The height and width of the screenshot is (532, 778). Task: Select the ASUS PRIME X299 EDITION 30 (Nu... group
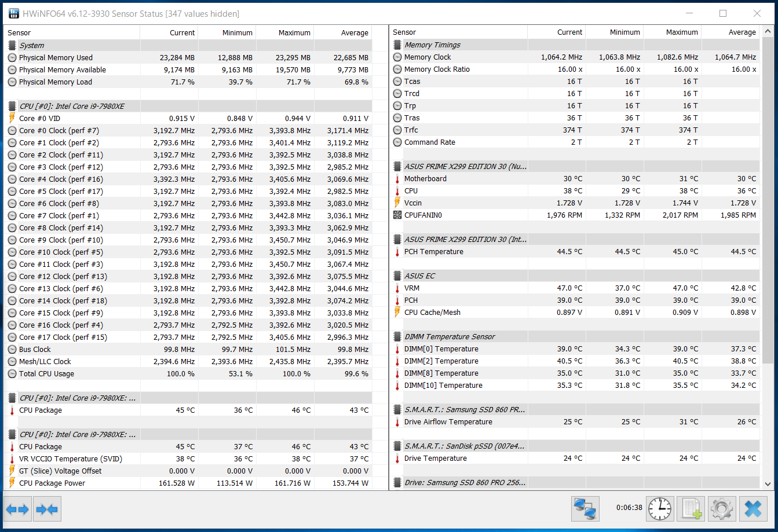[575, 166]
